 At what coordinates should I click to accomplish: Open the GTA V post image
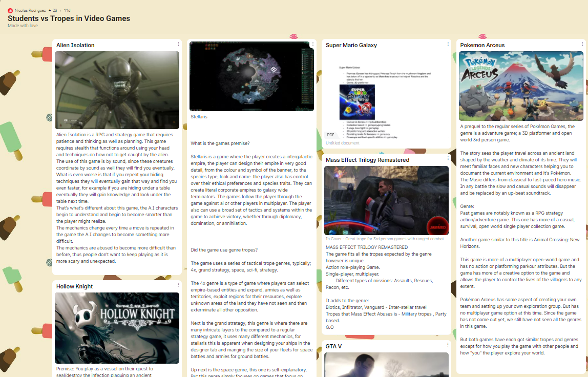pyautogui.click(x=386, y=365)
